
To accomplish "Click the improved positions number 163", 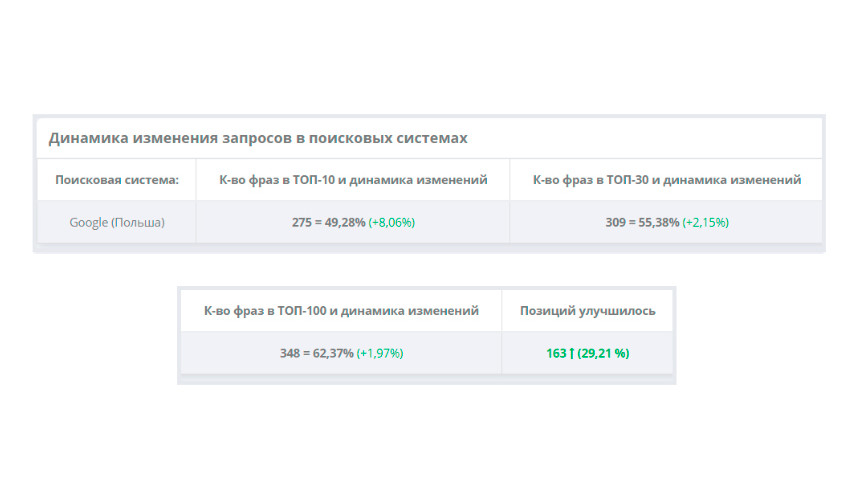I will 556,353.
